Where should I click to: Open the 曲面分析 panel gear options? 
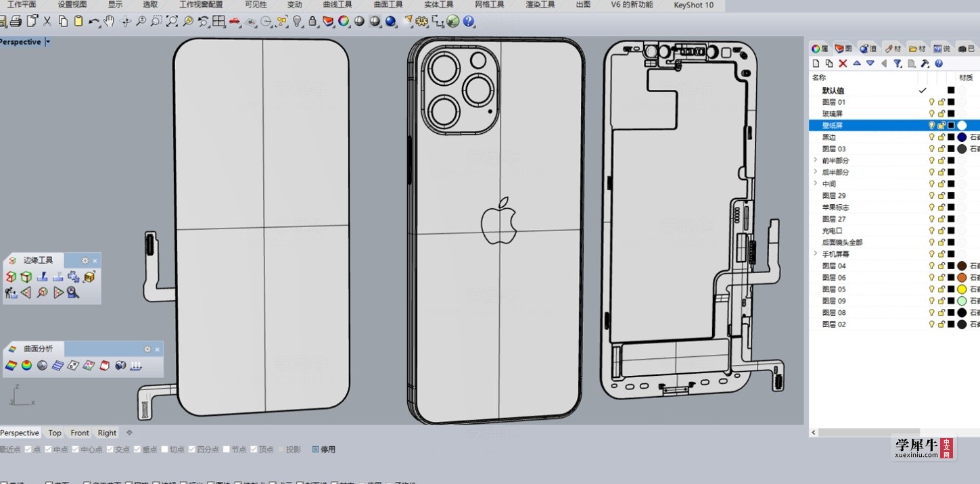147,349
